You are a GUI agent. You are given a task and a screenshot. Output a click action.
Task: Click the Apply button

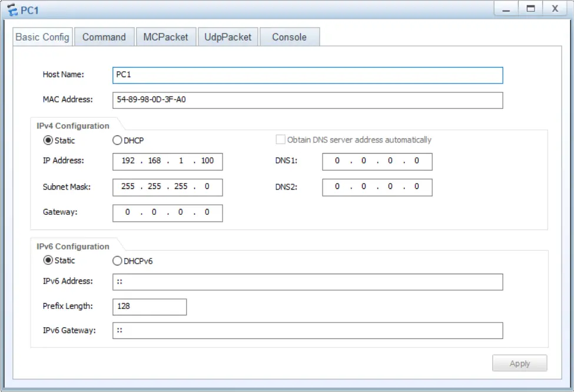[x=519, y=363]
